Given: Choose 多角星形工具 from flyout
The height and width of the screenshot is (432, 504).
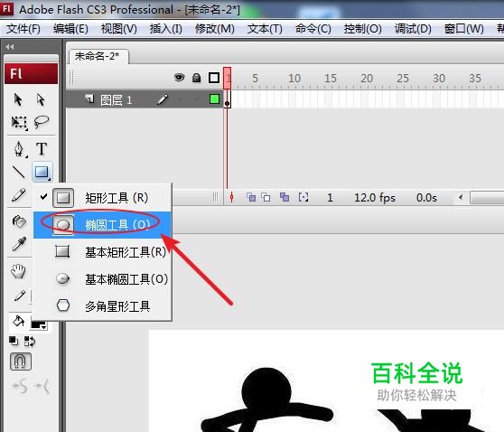Looking at the screenshot, I should click(x=103, y=305).
